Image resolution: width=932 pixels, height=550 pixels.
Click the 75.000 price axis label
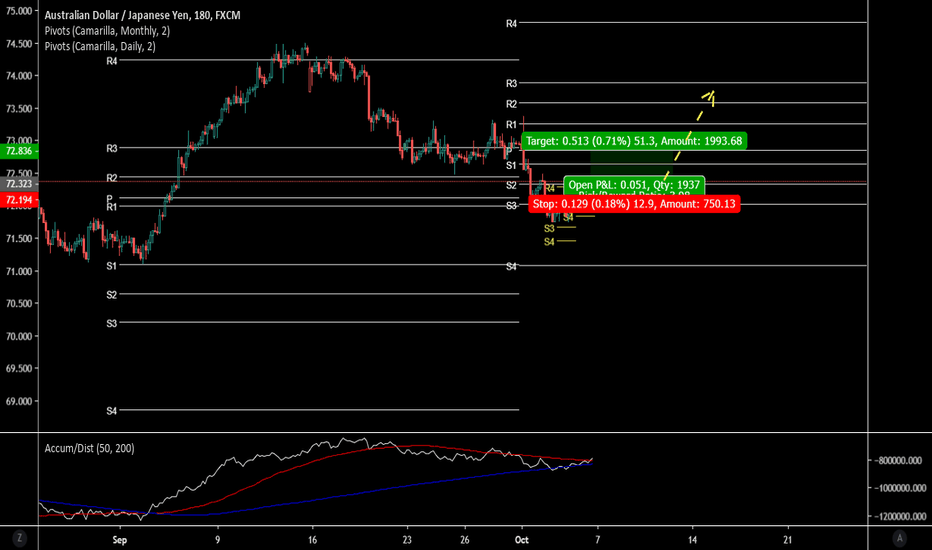click(18, 11)
